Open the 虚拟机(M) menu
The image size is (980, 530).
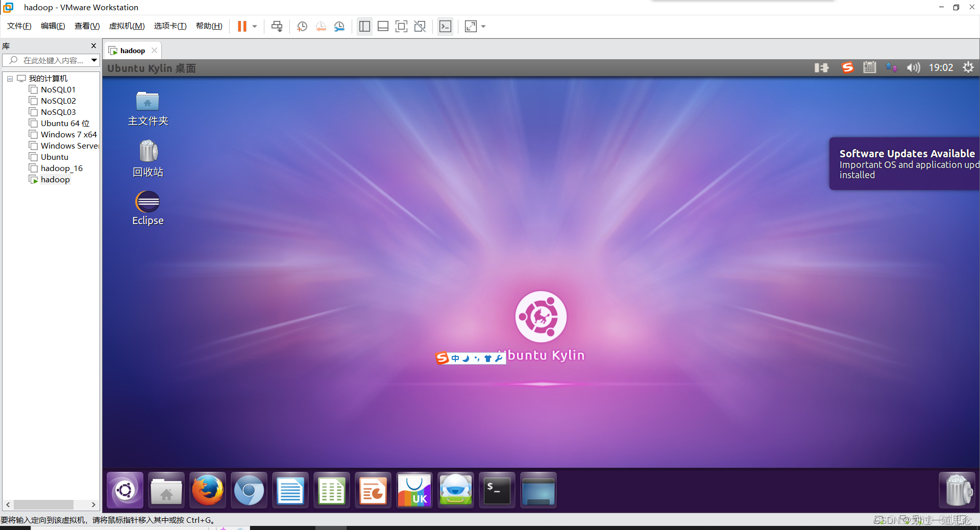click(127, 26)
